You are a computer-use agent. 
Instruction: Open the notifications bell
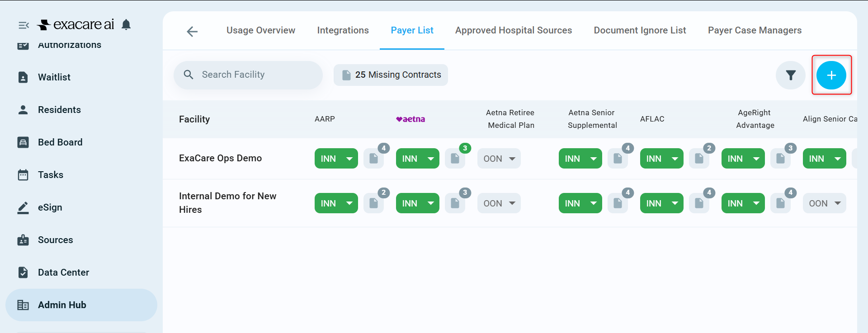[x=126, y=24]
